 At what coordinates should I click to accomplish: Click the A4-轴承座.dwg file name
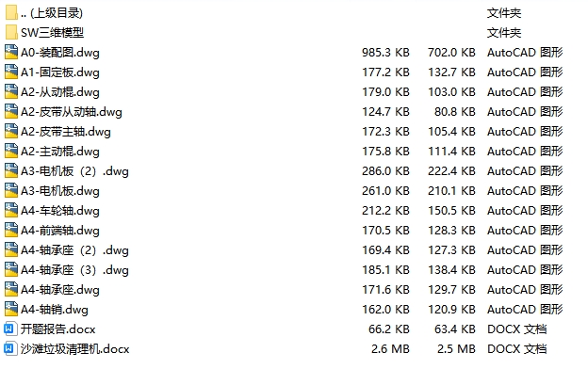60,290
